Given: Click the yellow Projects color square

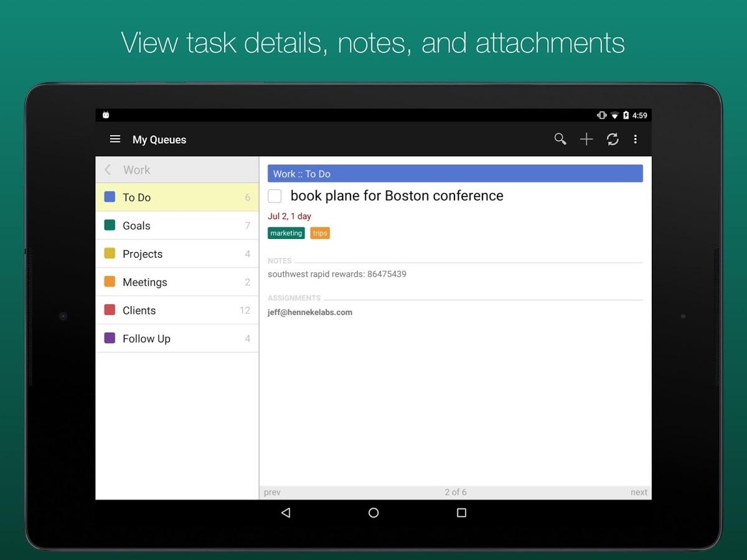Looking at the screenshot, I should click(110, 253).
